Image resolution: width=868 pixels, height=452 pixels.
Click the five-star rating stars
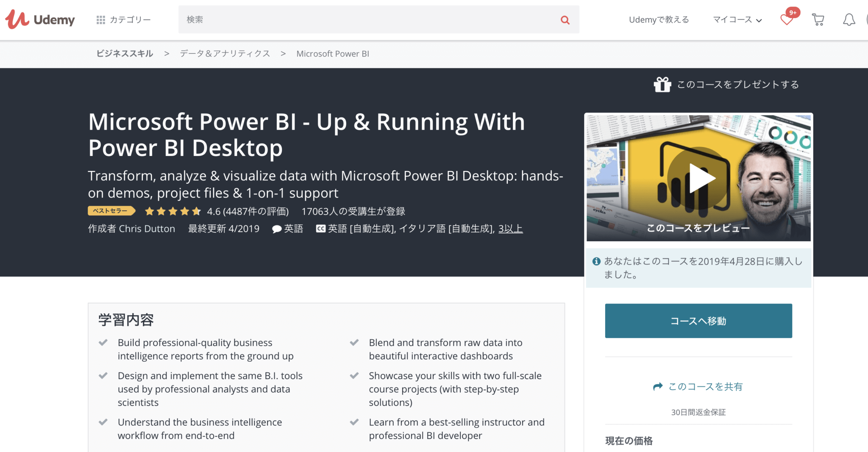click(x=173, y=211)
